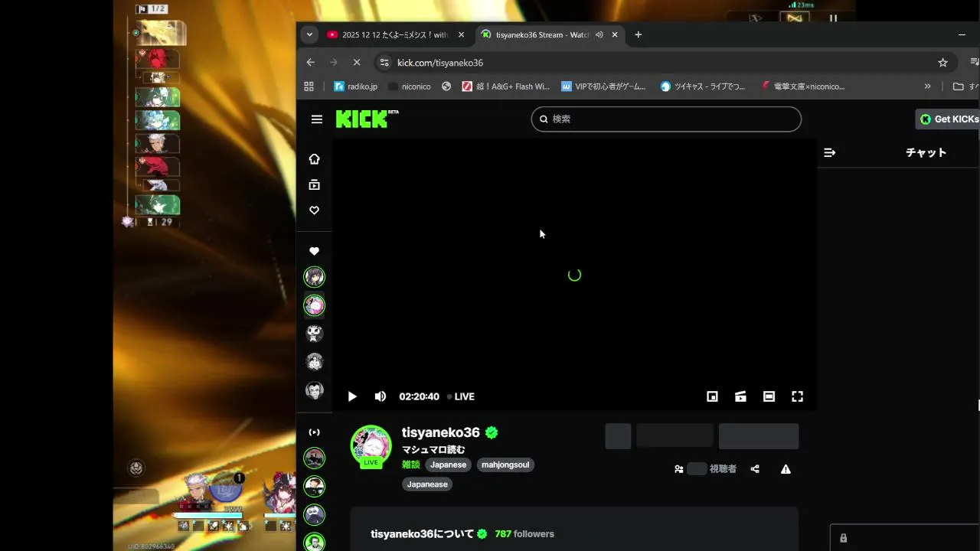Screen dimensions: 980x551
Task: Enable picture-in-picture mini player
Action: tap(712, 396)
